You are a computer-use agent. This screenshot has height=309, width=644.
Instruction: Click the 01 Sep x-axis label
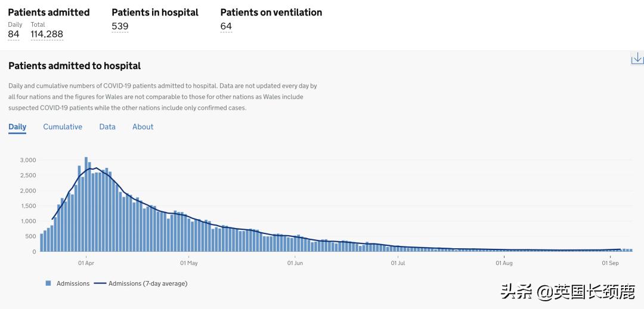coord(610,263)
